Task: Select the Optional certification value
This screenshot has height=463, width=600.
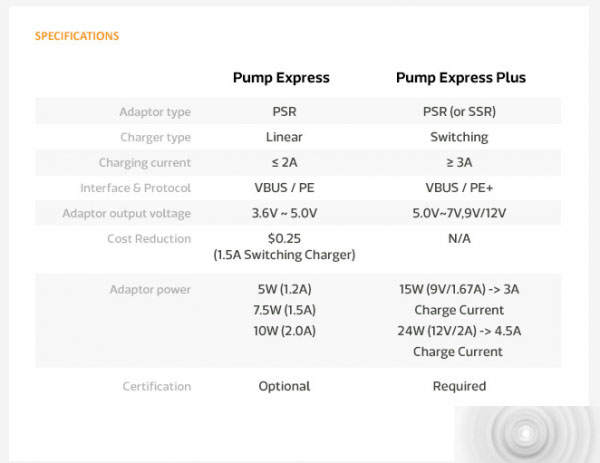Action: click(x=284, y=386)
